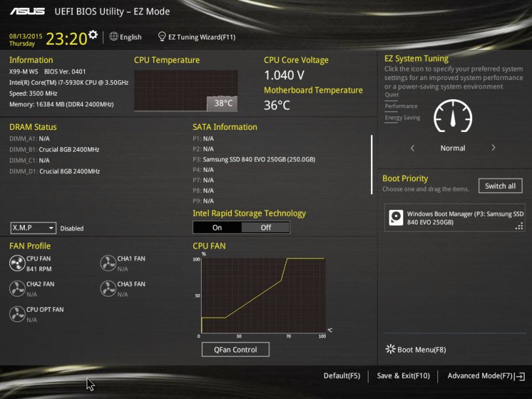This screenshot has height=399, width=532.
Task: Click the QFan Control button
Action: pyautogui.click(x=235, y=350)
